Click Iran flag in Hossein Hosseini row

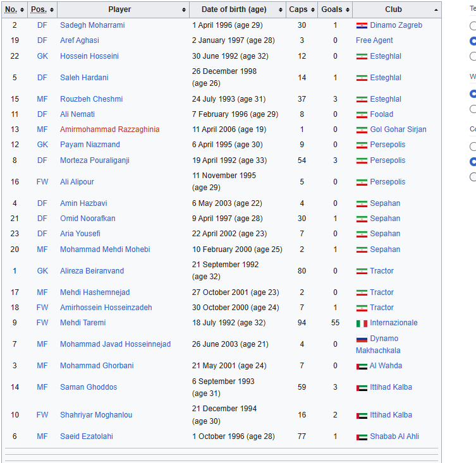click(362, 57)
